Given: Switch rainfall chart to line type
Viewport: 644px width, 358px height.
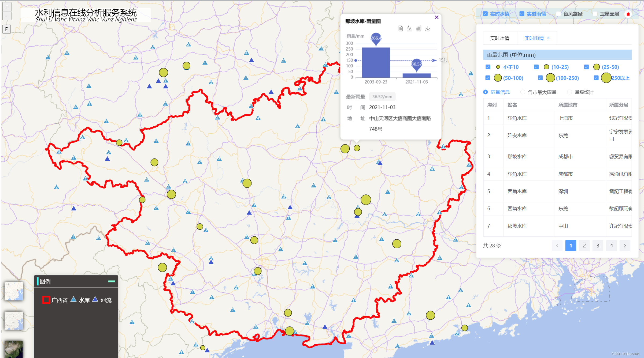Looking at the screenshot, I should [x=409, y=28].
